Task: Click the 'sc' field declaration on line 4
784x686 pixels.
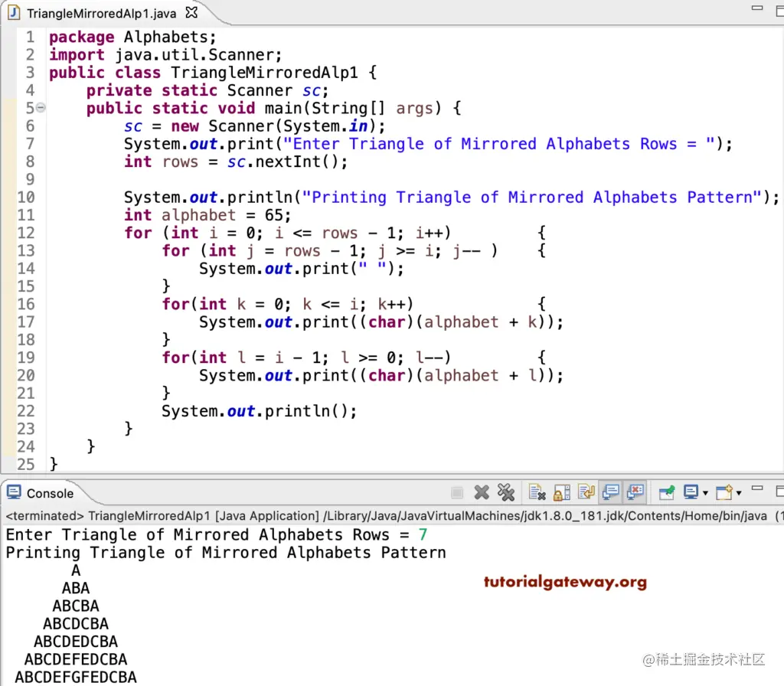Action: point(312,91)
